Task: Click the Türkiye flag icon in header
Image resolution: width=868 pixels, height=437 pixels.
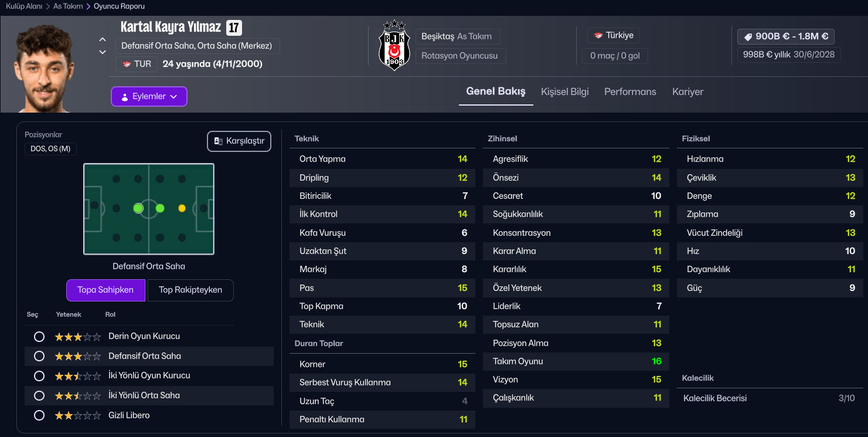Action: pos(598,36)
